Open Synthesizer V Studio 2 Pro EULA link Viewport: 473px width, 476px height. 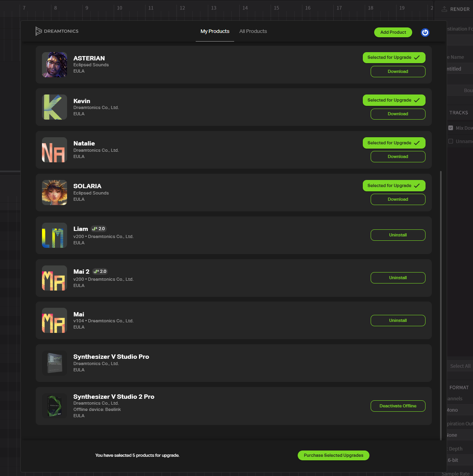click(x=79, y=416)
